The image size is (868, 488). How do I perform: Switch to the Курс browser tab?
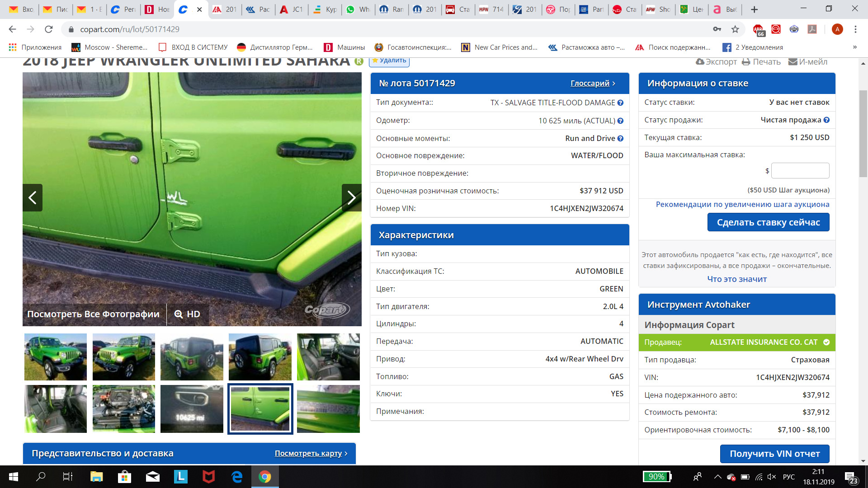point(325,9)
